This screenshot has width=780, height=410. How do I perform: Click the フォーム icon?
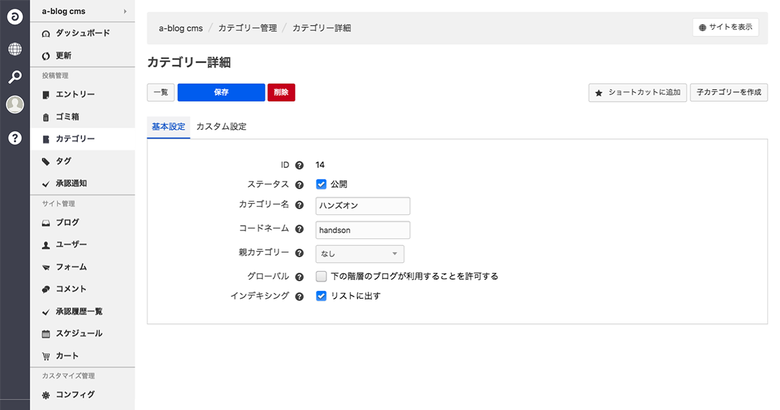pos(46,267)
